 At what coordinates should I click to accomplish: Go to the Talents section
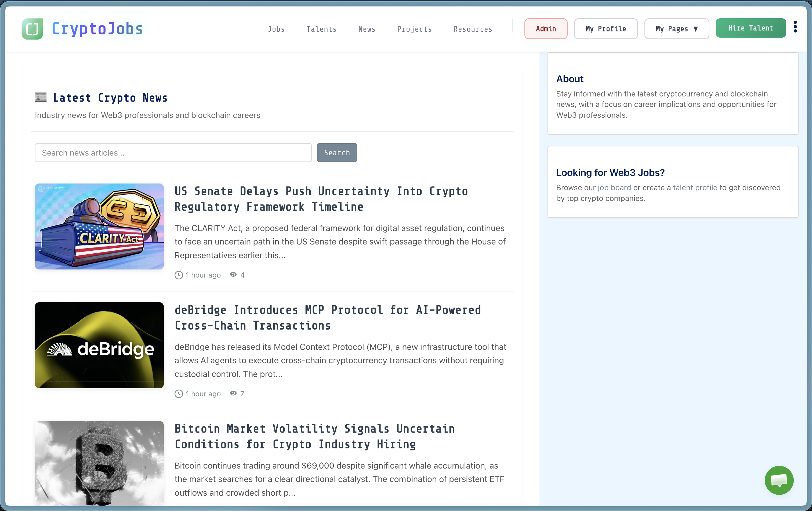click(x=321, y=29)
